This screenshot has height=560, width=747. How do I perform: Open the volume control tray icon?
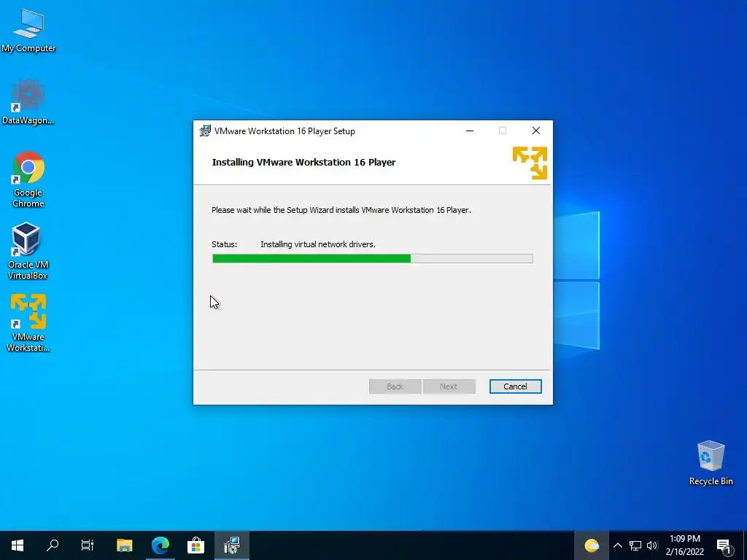652,545
